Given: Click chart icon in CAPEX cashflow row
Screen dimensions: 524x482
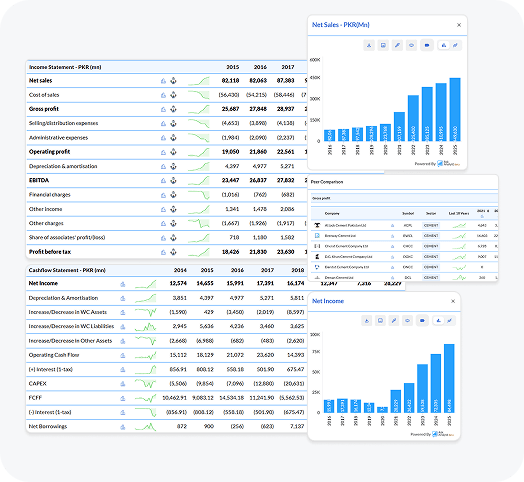Looking at the screenshot, I should [123, 384].
